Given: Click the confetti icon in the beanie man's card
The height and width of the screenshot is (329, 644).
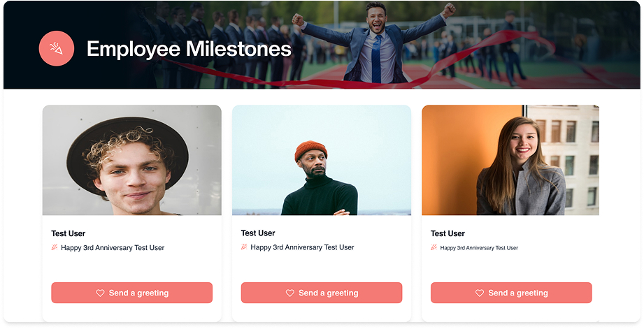Looking at the screenshot, I should (x=244, y=247).
